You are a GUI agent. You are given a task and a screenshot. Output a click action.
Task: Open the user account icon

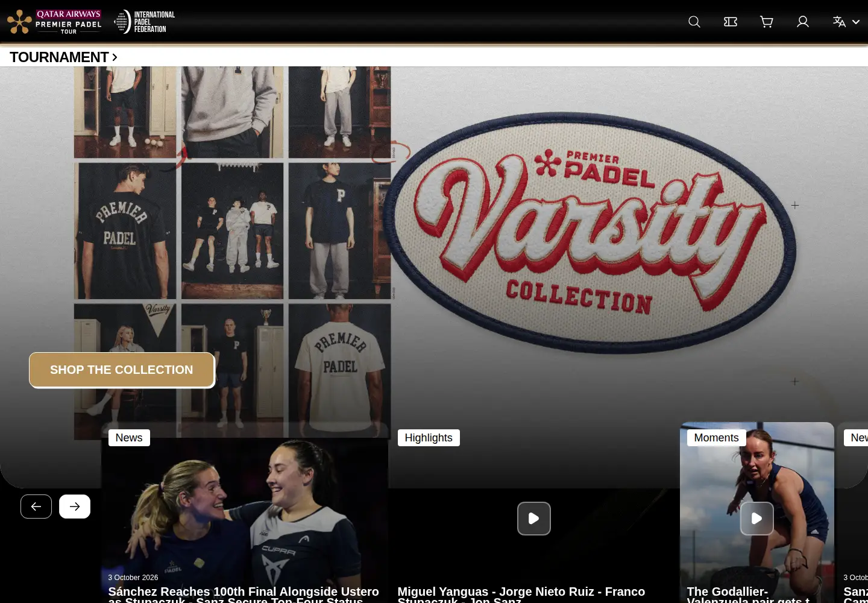(803, 22)
